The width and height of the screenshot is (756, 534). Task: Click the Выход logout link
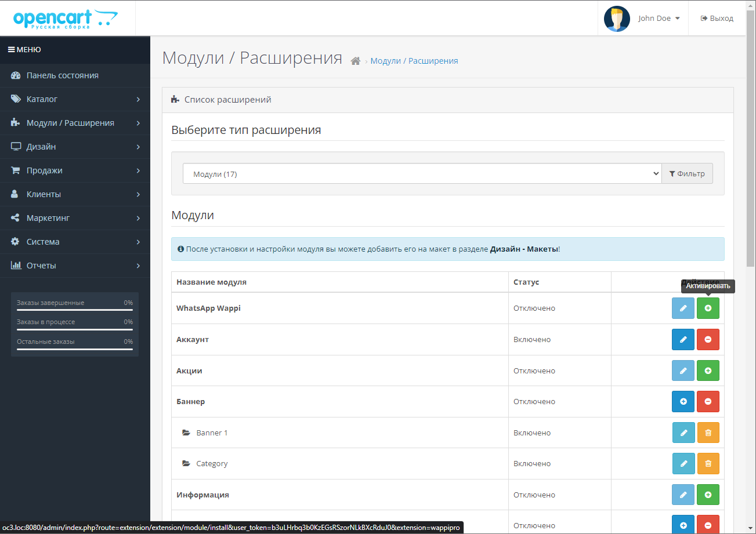pyautogui.click(x=717, y=19)
